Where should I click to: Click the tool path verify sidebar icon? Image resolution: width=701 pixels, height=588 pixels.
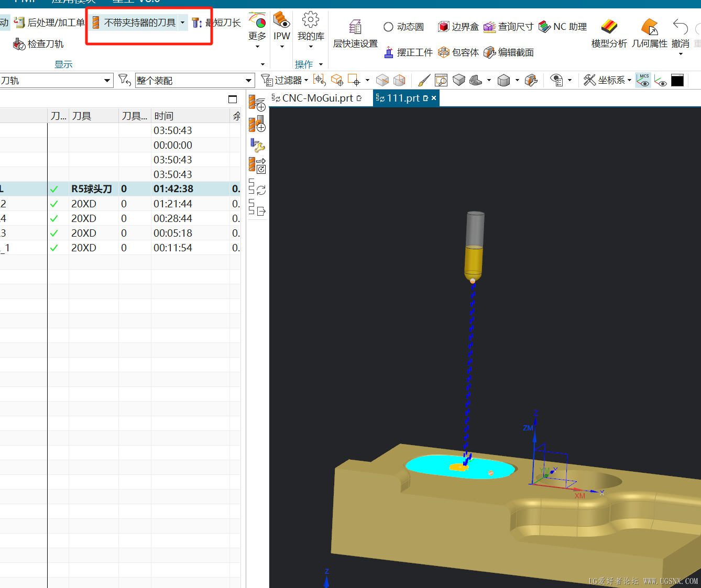point(257,165)
